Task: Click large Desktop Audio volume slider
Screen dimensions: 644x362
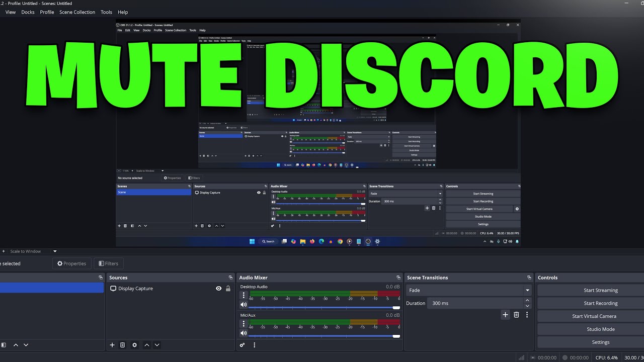Action: [324, 307]
